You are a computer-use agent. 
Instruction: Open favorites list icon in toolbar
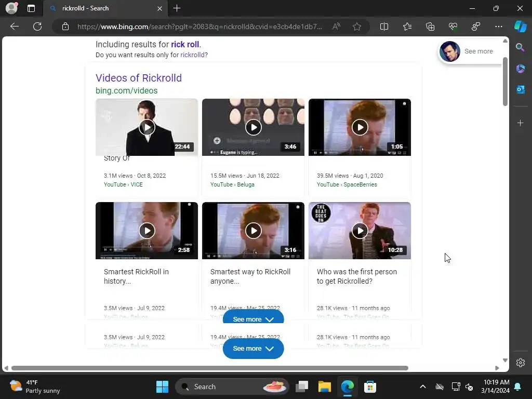[x=407, y=26]
